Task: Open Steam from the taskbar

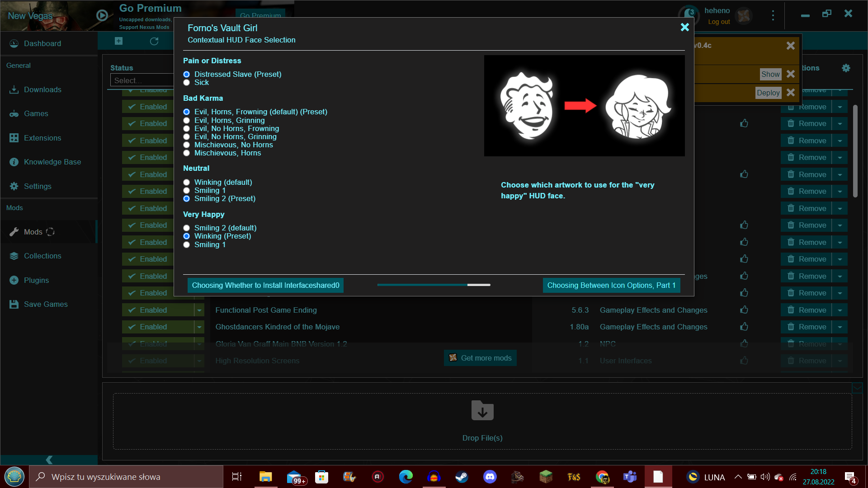Action: (x=462, y=477)
